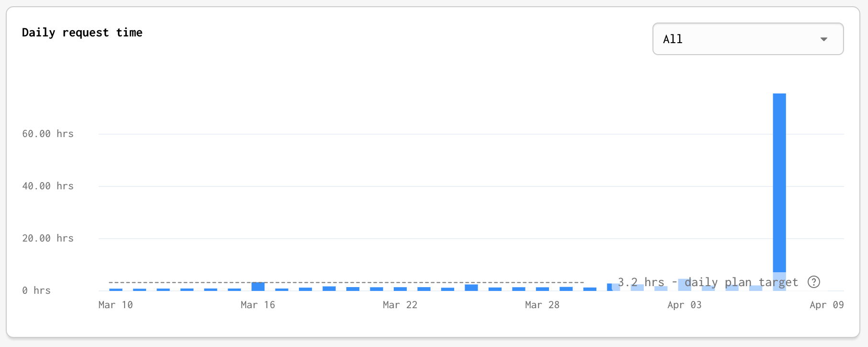Image resolution: width=868 pixels, height=347 pixels.
Task: Click the "3.2 hrs - daily plan target" label
Action: pos(708,282)
